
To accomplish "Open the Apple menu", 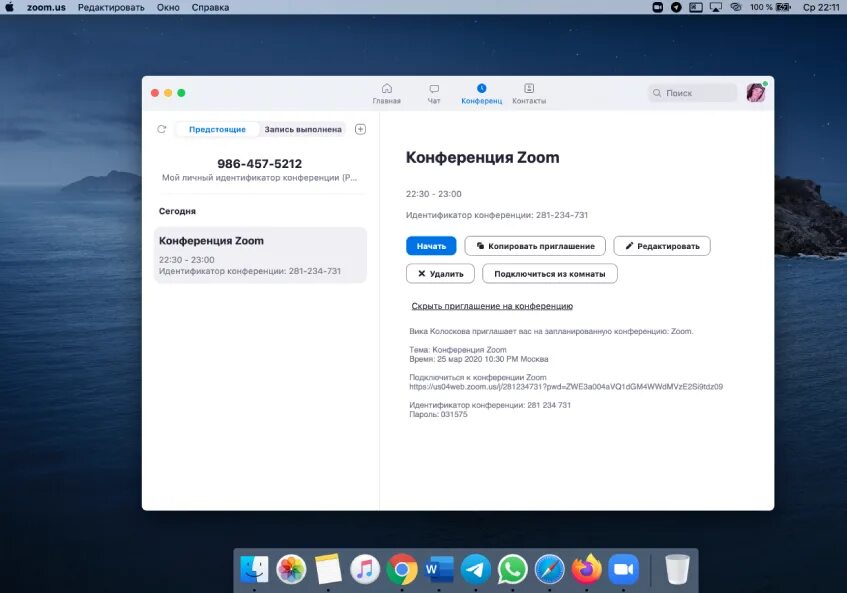I will point(9,7).
